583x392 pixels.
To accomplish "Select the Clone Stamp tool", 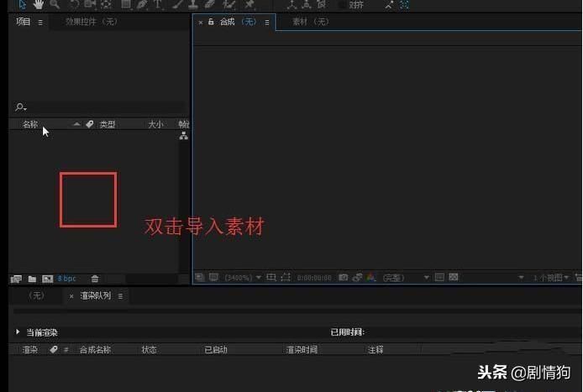I will [192, 4].
